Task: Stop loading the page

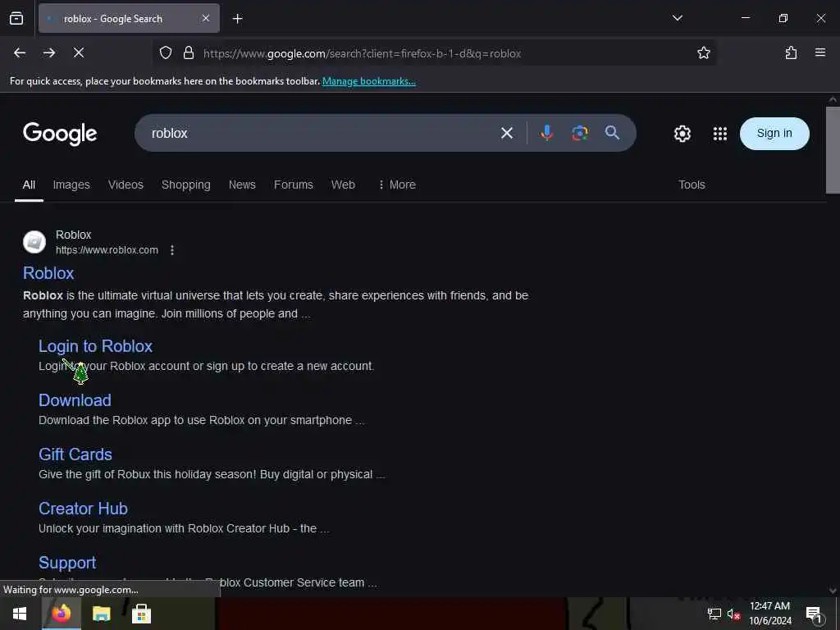Action: [79, 52]
